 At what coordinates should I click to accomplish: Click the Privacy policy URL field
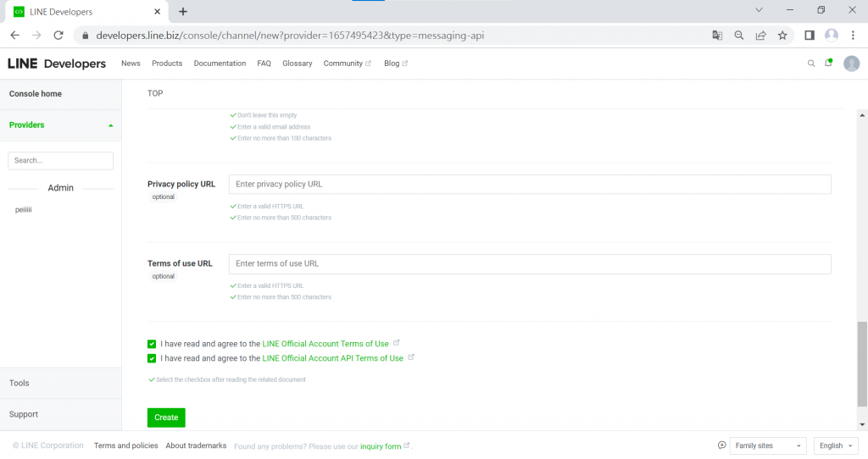click(x=530, y=184)
